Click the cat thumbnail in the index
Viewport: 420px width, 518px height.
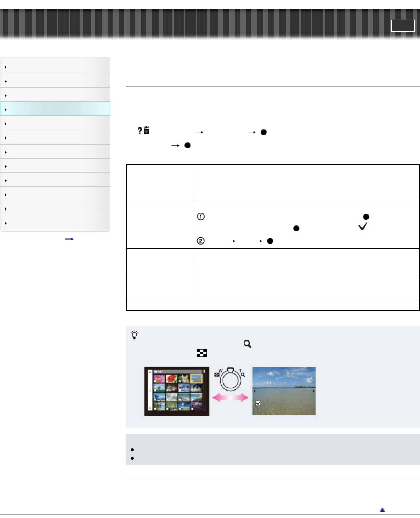pos(184,378)
